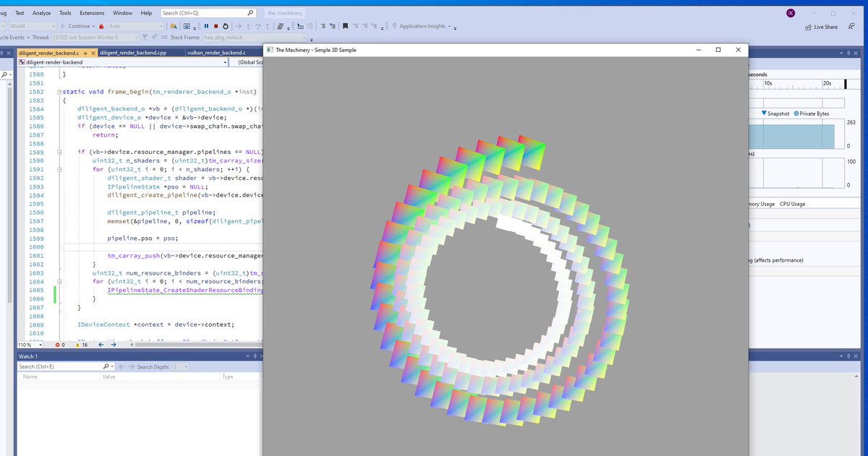Click the red error count indicator
The height and width of the screenshot is (456, 868).
[x=60, y=345]
